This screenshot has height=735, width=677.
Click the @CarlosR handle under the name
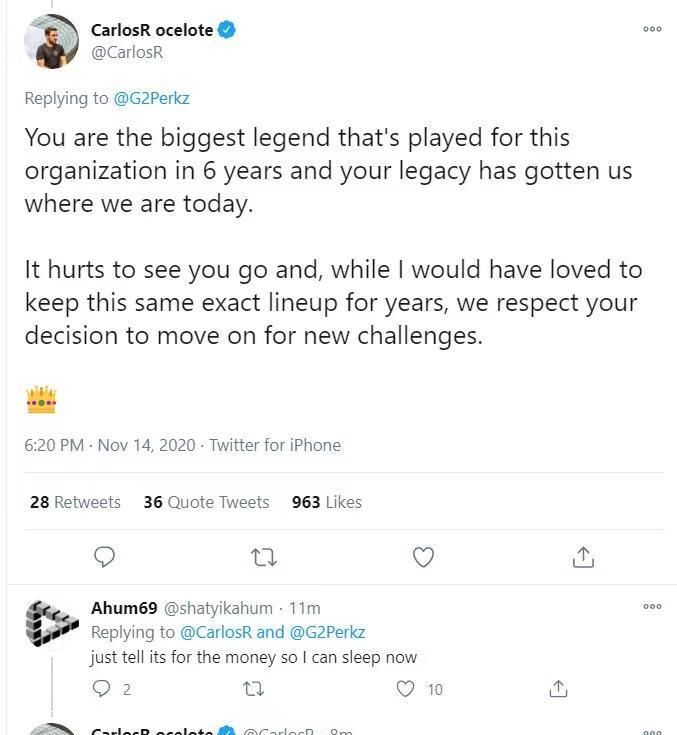(x=127, y=52)
